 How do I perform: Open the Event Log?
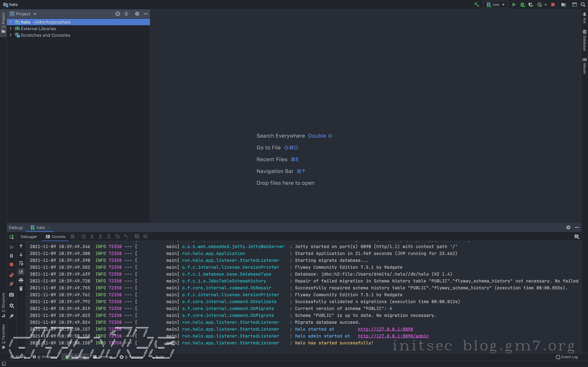(x=567, y=357)
